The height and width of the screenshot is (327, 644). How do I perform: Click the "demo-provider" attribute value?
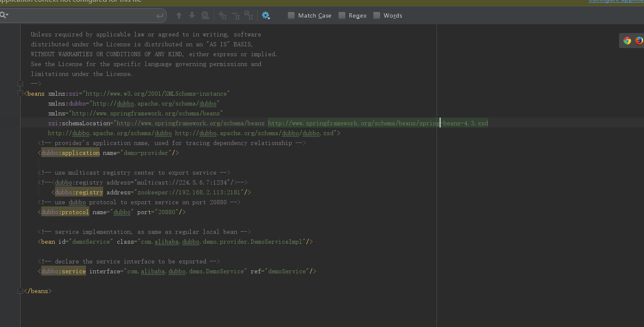click(x=146, y=153)
